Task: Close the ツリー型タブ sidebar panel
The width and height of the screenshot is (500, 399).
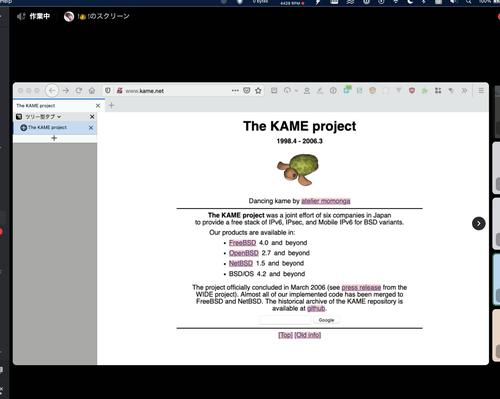Action: pyautogui.click(x=92, y=117)
